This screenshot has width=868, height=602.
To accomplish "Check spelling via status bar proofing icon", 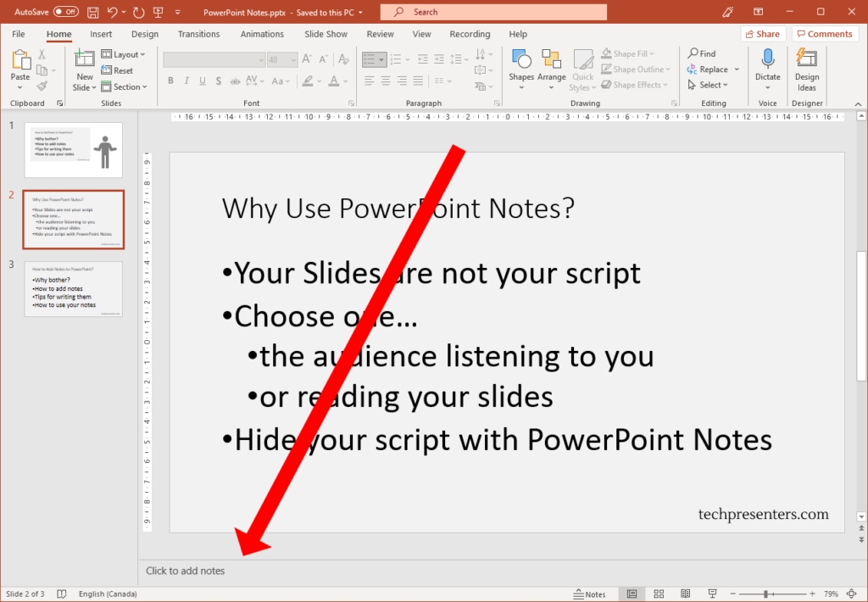I will point(61,594).
